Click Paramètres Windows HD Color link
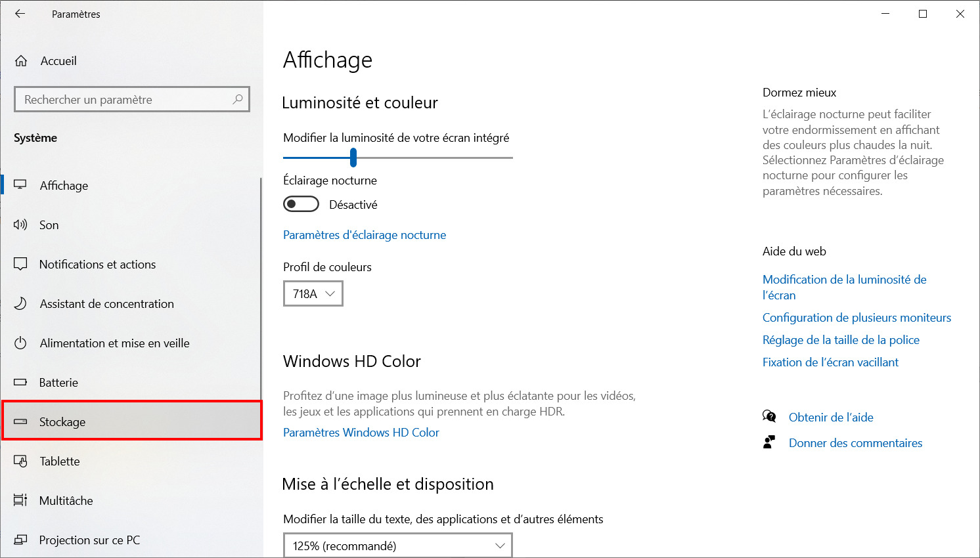980x558 pixels. point(361,433)
